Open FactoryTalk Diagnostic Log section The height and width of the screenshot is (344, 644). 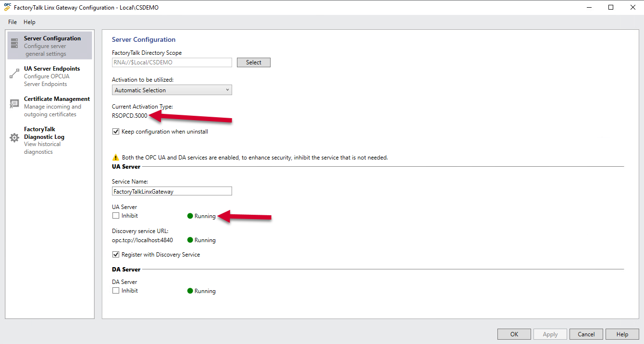[x=50, y=140]
